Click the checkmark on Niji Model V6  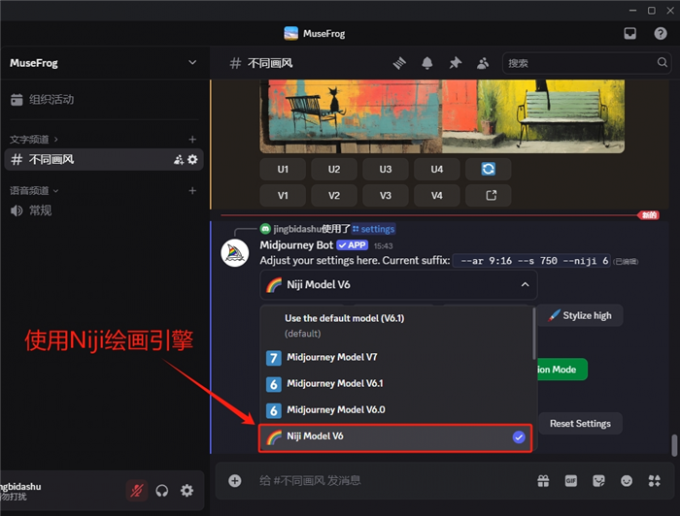[518, 437]
